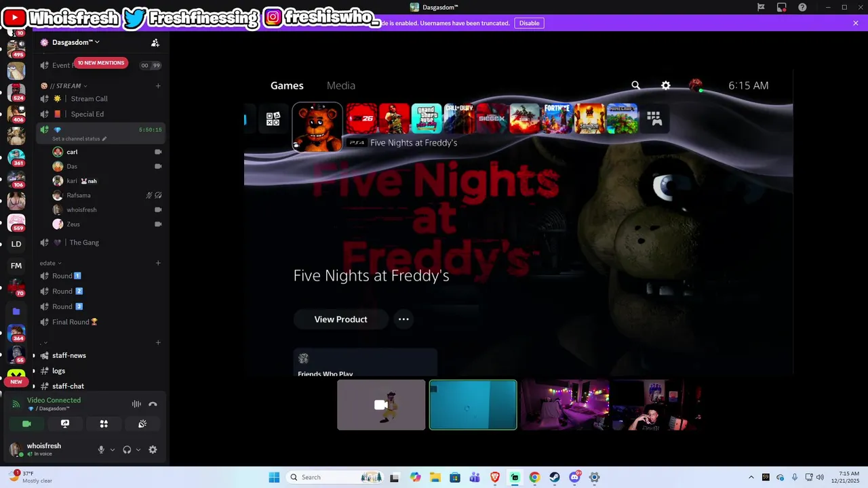Switch to the Media tab in stream
Screen dimensions: 868x488
341,85
